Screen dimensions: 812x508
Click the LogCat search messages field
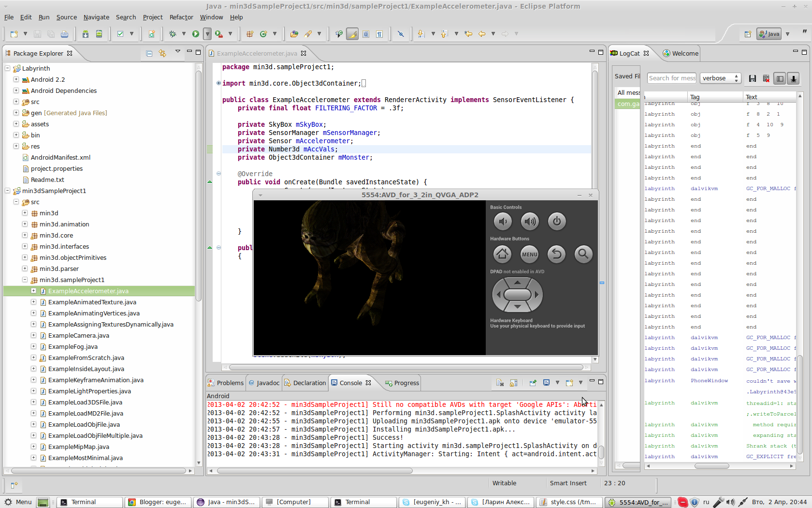point(671,78)
